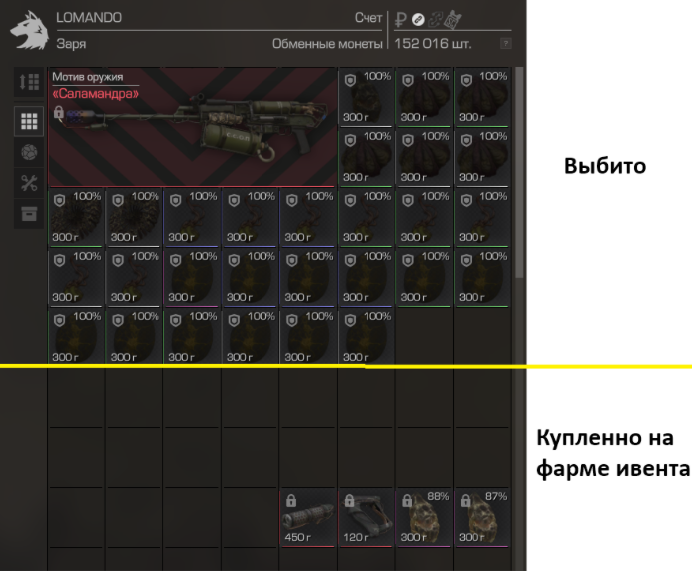Click the sort inventory sidebar icon
Screen dimensions: 692x571
tap(29, 82)
